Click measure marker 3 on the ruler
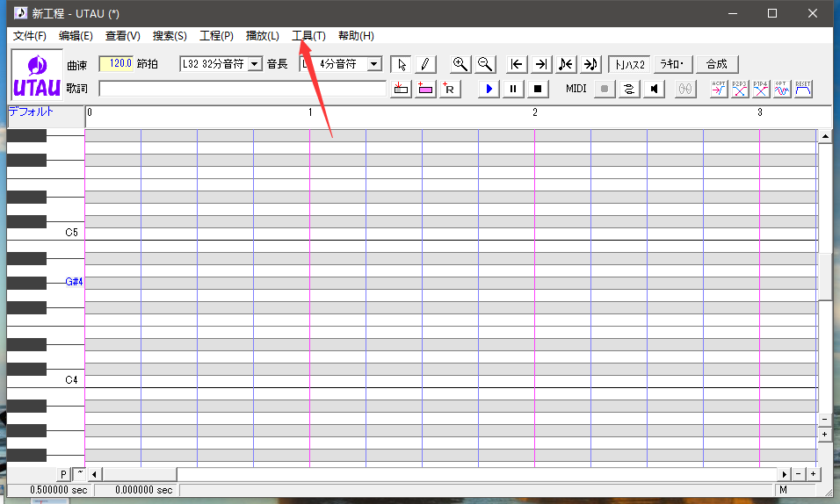The width and height of the screenshot is (840, 504). 760,112
